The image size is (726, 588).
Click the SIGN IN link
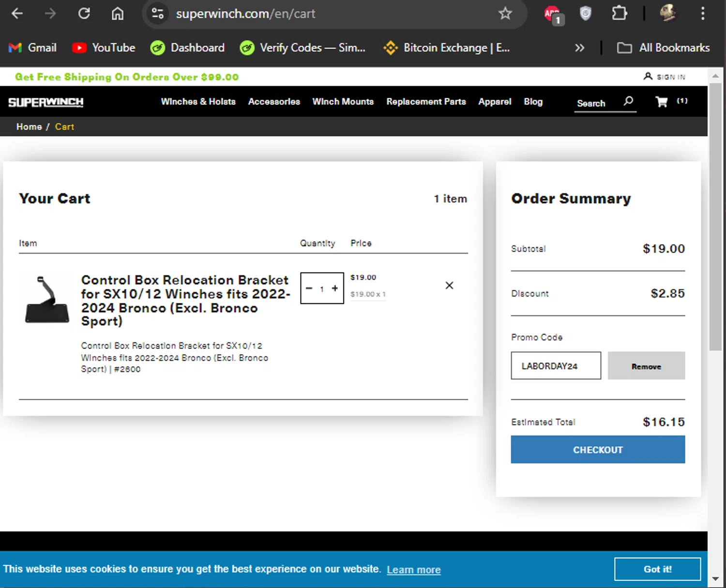click(x=671, y=77)
